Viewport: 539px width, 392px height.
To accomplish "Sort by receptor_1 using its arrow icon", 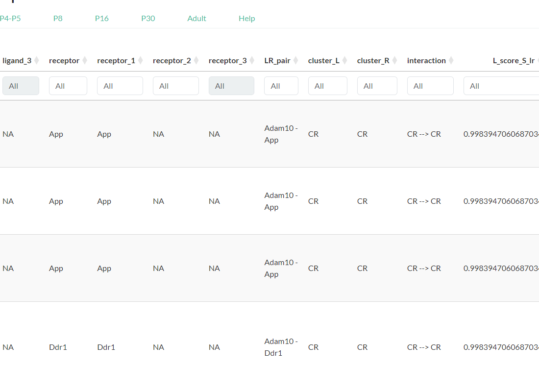I will pyautogui.click(x=140, y=61).
